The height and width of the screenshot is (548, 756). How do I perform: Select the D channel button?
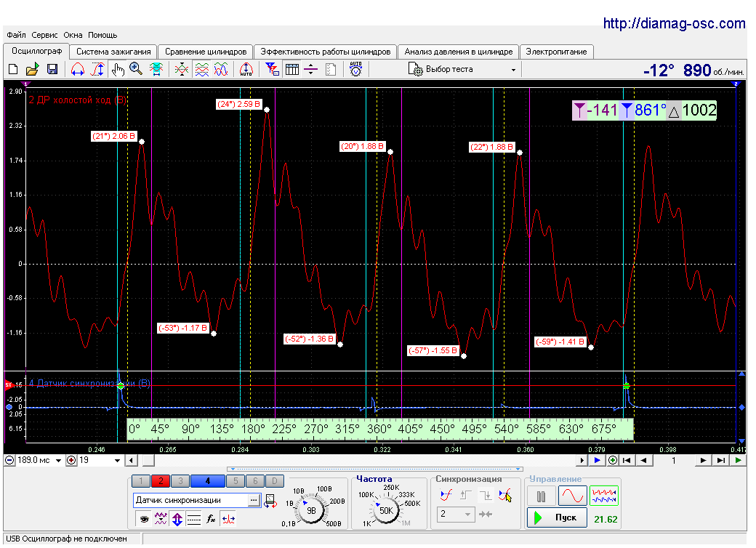[x=274, y=480]
